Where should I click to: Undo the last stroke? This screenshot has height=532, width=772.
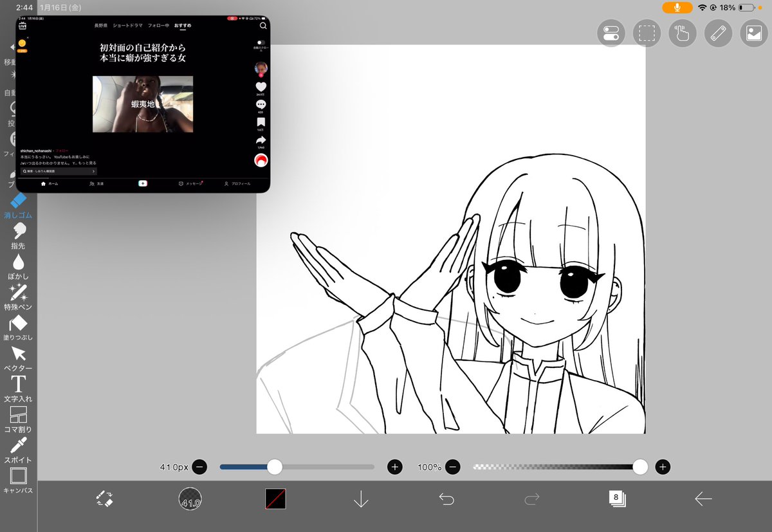tap(446, 499)
